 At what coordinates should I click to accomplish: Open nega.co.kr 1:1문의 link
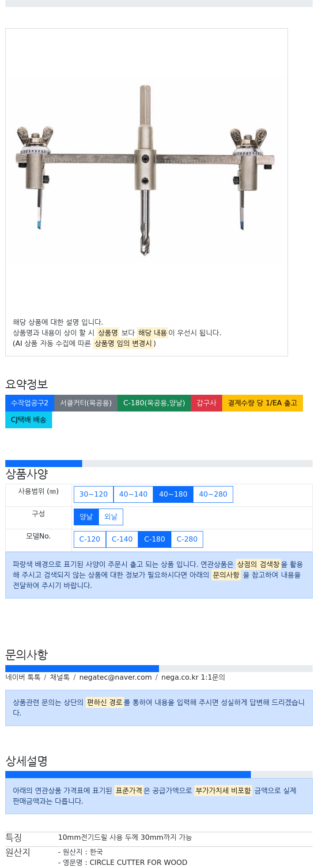[193, 677]
